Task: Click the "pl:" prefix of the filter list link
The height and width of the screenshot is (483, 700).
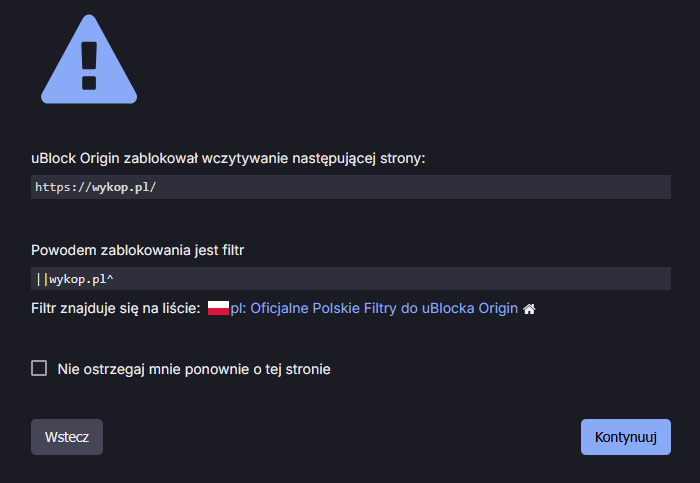Action: pyautogui.click(x=238, y=309)
